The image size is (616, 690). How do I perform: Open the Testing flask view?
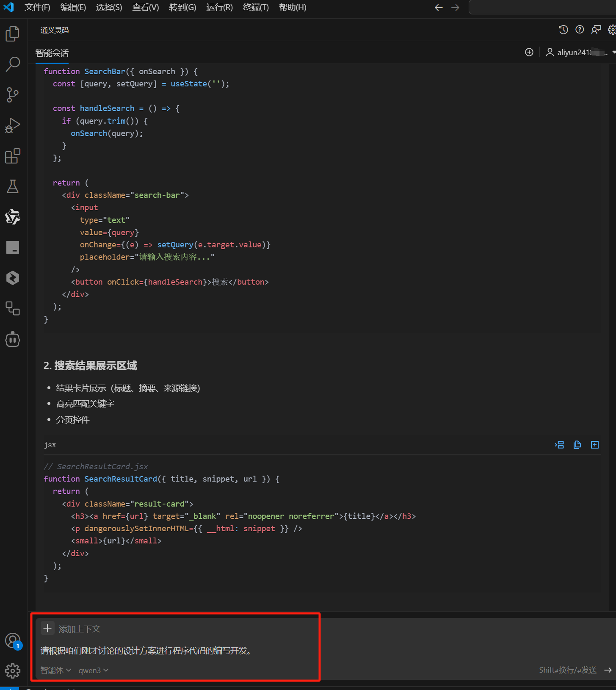(13, 186)
